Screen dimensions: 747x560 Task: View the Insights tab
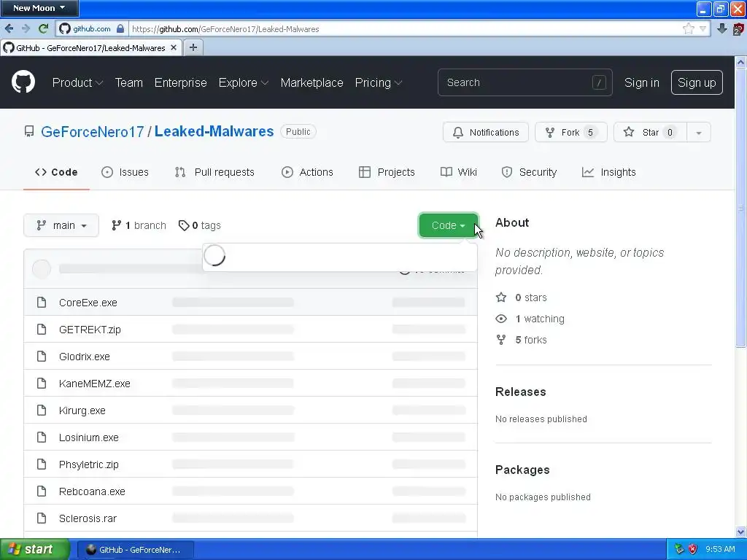pyautogui.click(x=609, y=172)
